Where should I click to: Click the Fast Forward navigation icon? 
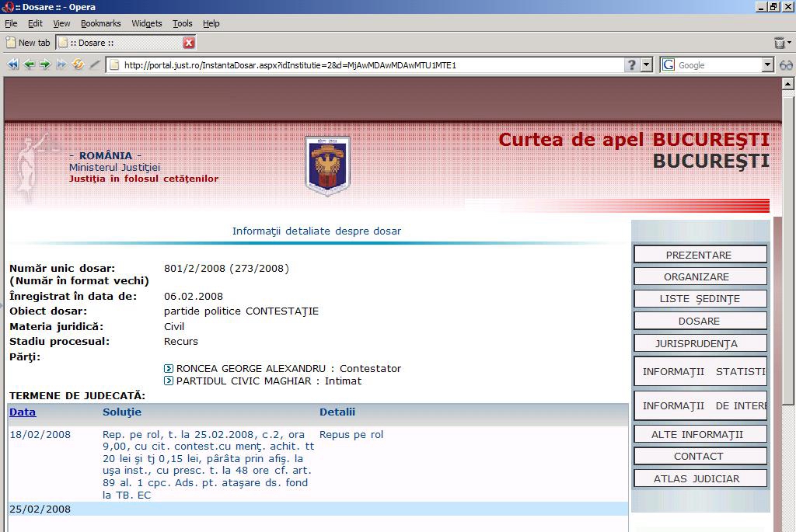(x=61, y=64)
